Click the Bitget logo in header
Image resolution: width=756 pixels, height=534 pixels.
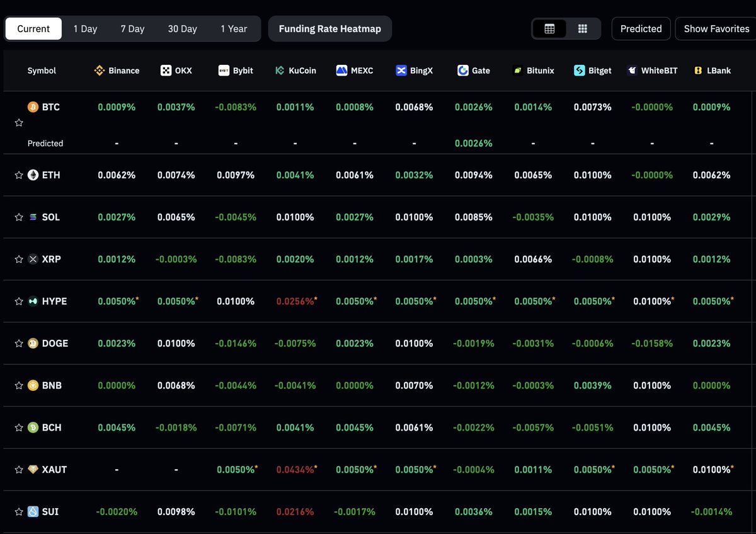pos(580,71)
